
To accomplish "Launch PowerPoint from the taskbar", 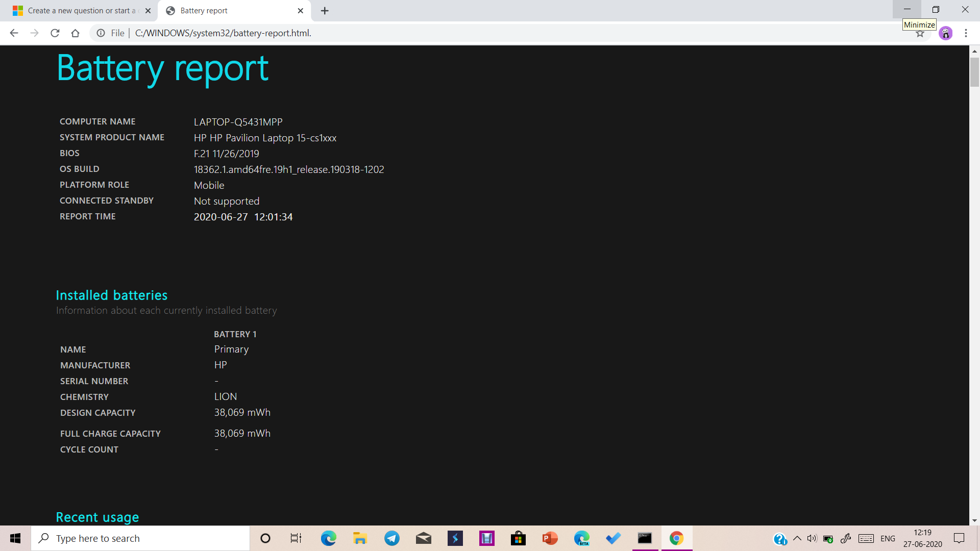I will [550, 538].
